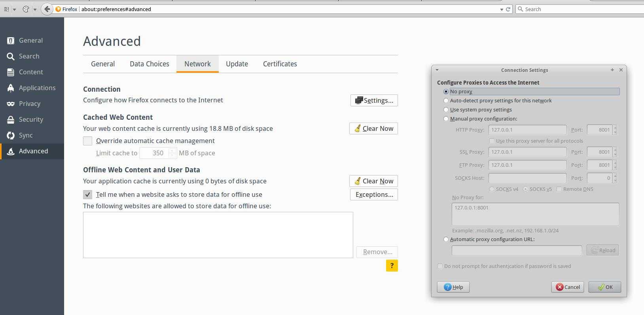Open the URL bar history dropdown arrow
The width and height of the screenshot is (644, 315).
(x=502, y=9)
